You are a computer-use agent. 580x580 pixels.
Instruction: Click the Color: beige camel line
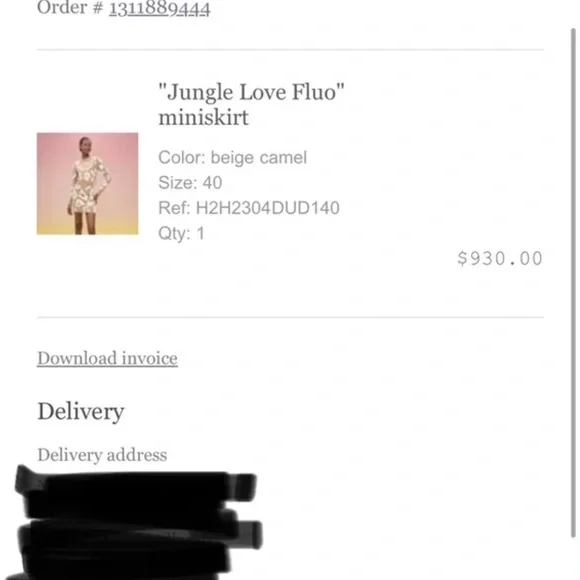click(233, 158)
